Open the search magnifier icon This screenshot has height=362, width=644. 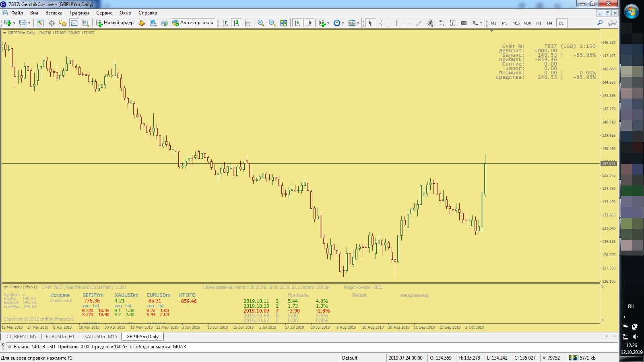[x=600, y=23]
